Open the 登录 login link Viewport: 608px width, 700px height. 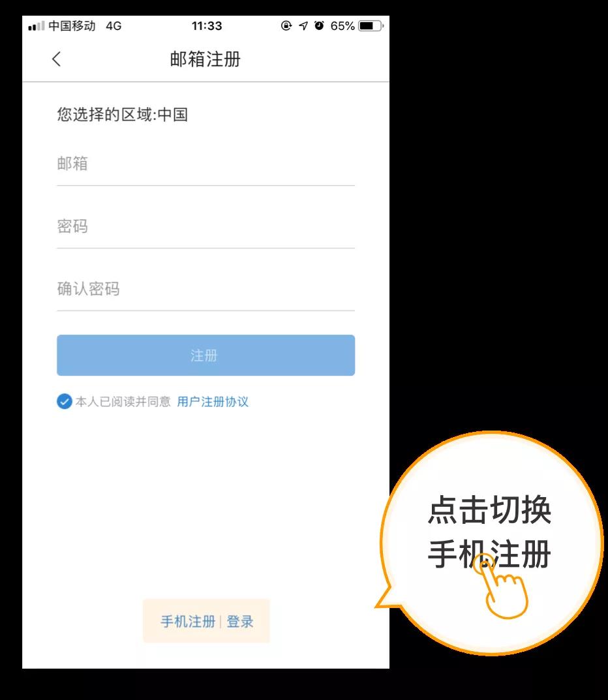(x=240, y=621)
